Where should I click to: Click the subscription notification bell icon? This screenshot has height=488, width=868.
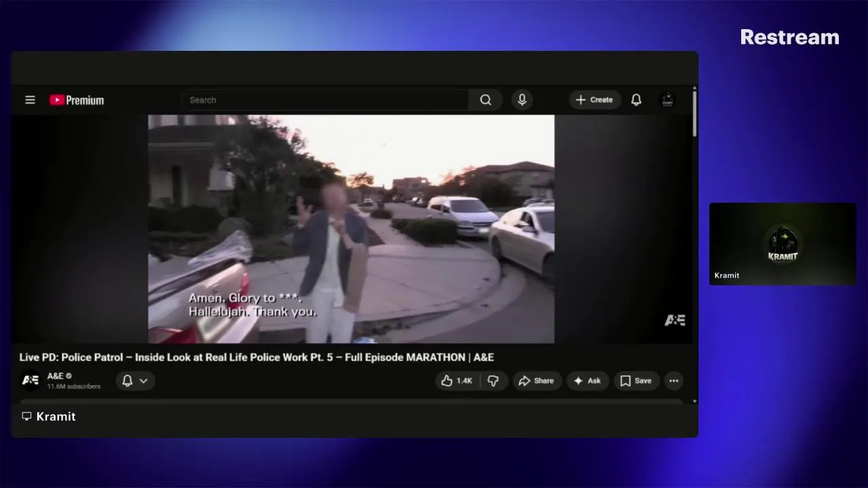click(127, 380)
